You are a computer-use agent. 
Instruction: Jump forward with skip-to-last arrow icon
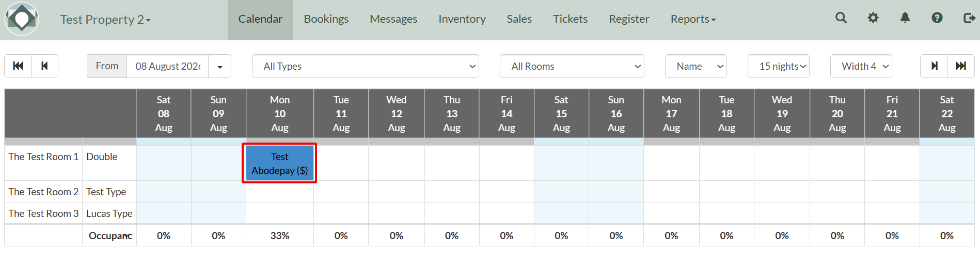tap(961, 66)
